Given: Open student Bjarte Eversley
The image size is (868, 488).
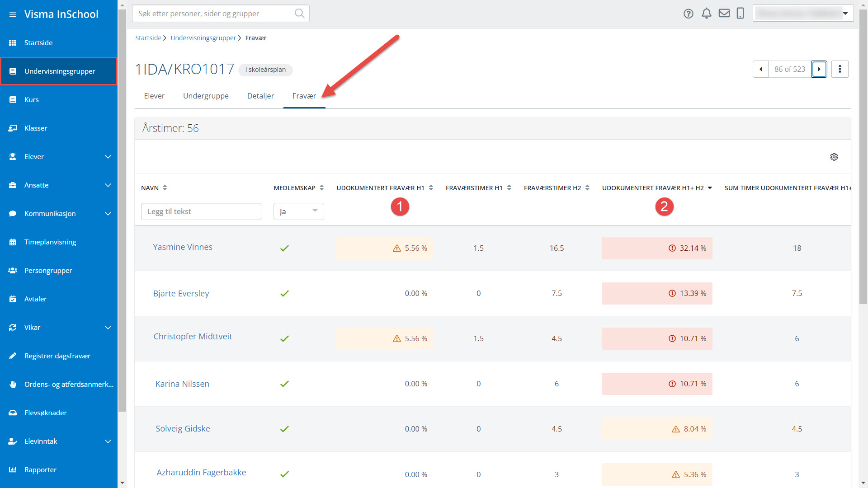Looking at the screenshot, I should coord(181,294).
